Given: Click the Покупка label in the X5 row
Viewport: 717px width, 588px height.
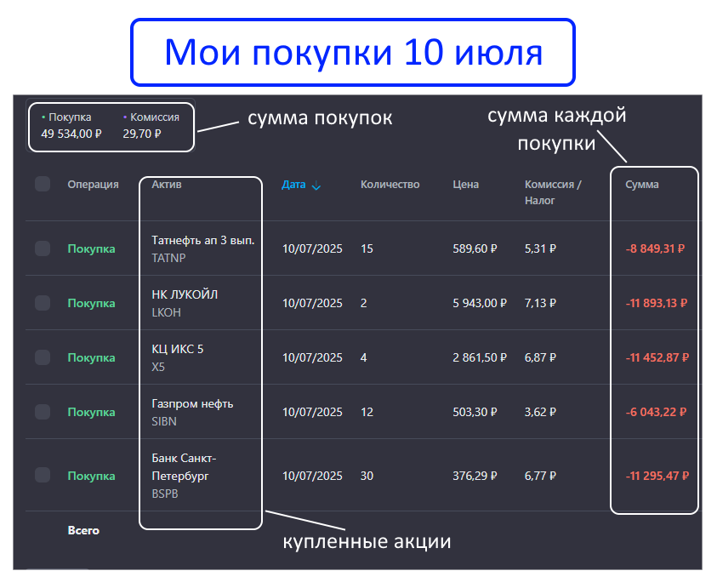Looking at the screenshot, I should [x=92, y=357].
